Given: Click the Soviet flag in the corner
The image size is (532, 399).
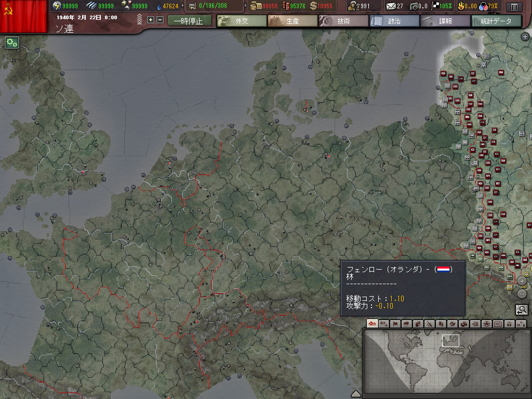Looking at the screenshot, I should click(23, 16).
